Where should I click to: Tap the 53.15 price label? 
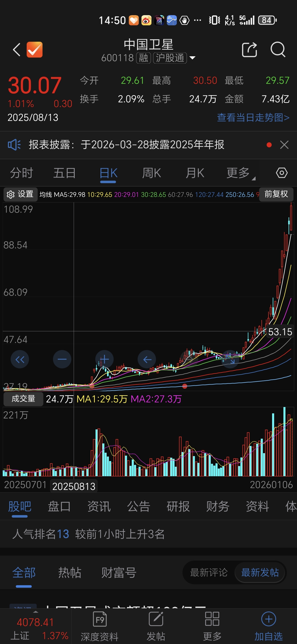(x=280, y=332)
